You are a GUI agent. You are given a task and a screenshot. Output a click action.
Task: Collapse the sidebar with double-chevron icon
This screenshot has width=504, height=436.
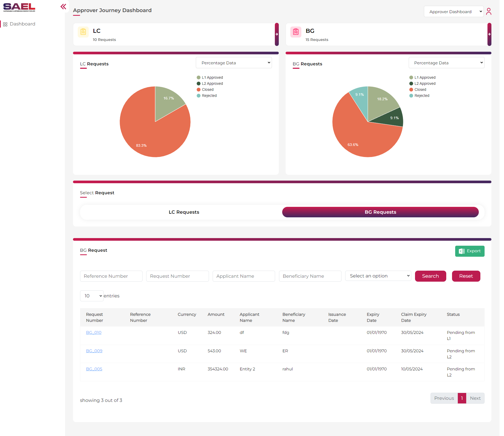tap(63, 7)
